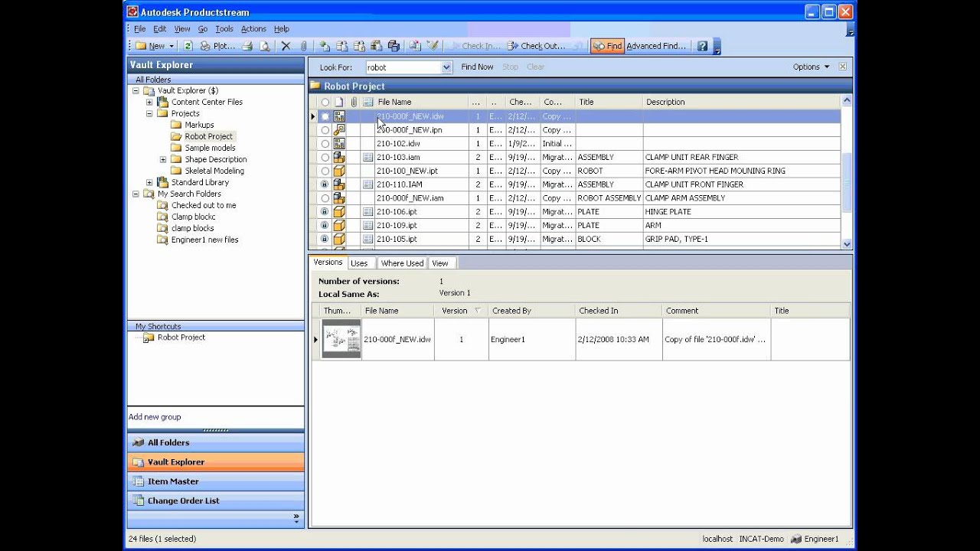Open the Item Master navigation pane
This screenshot has width=980, height=551.
point(216,481)
